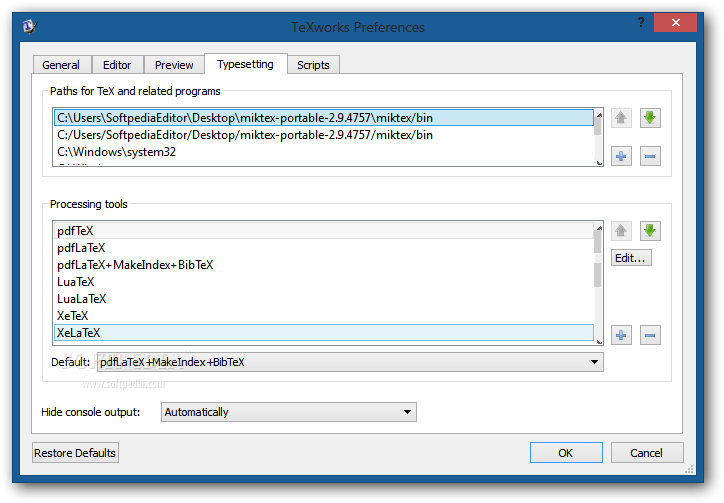Click the processing tools list scrollbar

[599, 283]
